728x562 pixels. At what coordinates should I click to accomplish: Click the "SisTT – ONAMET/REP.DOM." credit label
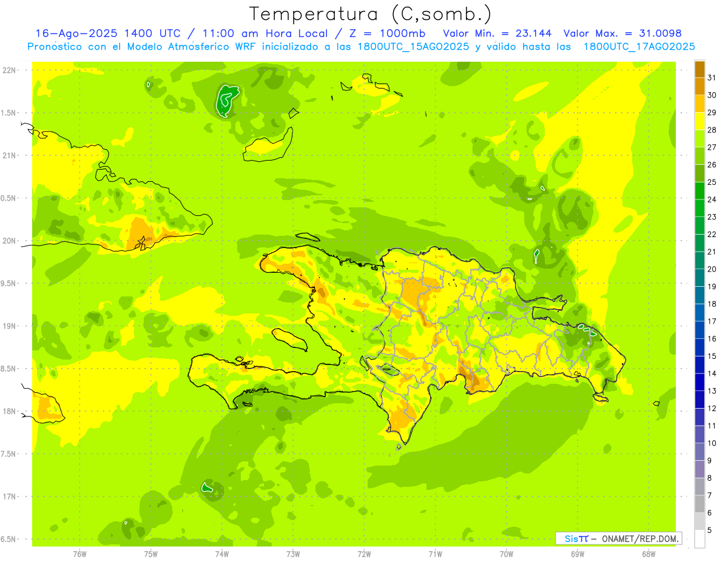pyautogui.click(x=619, y=538)
